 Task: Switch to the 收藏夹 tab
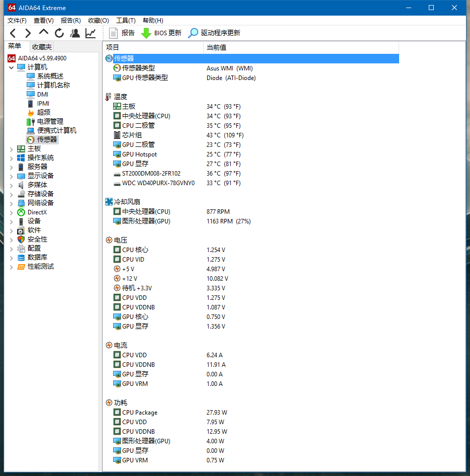(42, 47)
